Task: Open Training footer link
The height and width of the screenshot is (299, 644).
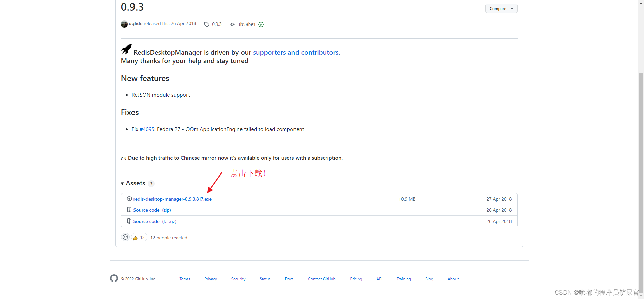Action: [x=404, y=279]
